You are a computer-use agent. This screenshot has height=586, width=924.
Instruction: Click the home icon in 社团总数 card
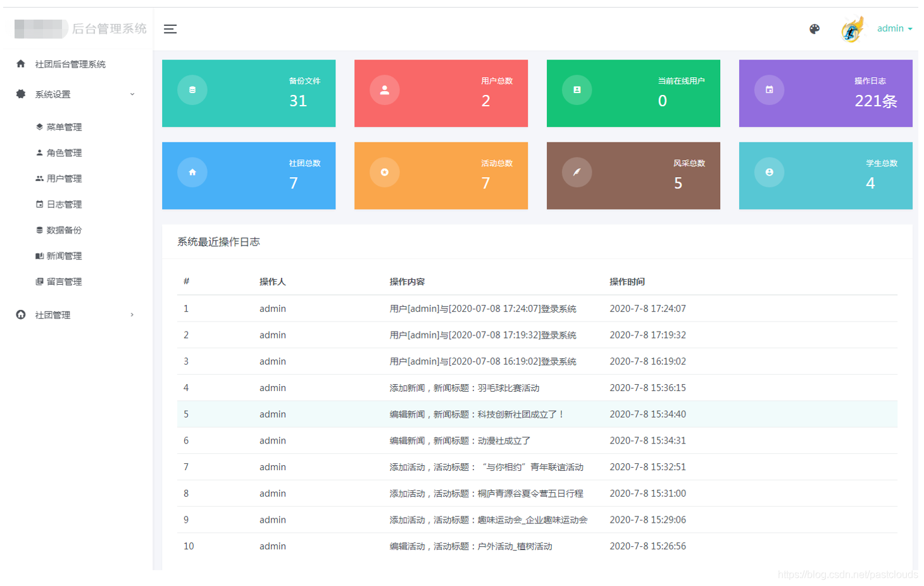click(x=192, y=172)
